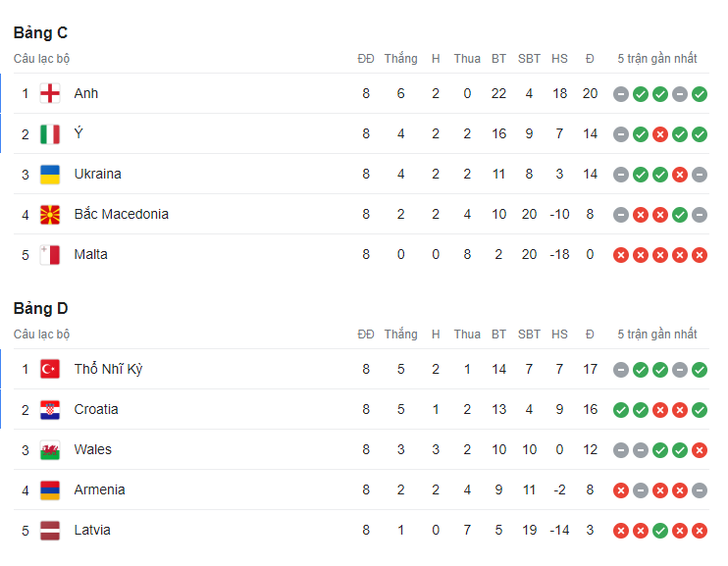Click the Wales flag icon
The height and width of the screenshot is (566, 728).
point(50,450)
